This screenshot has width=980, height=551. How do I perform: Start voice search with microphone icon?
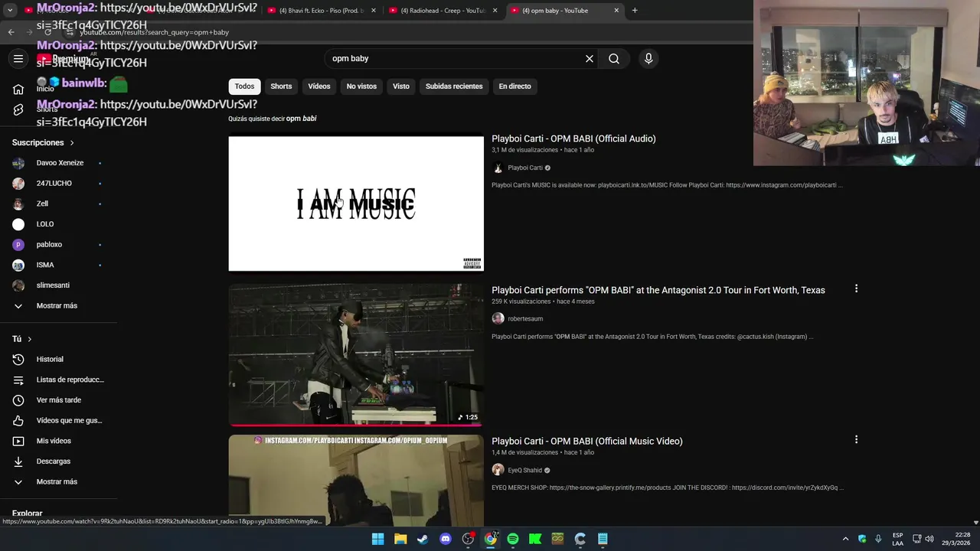pyautogui.click(x=648, y=58)
